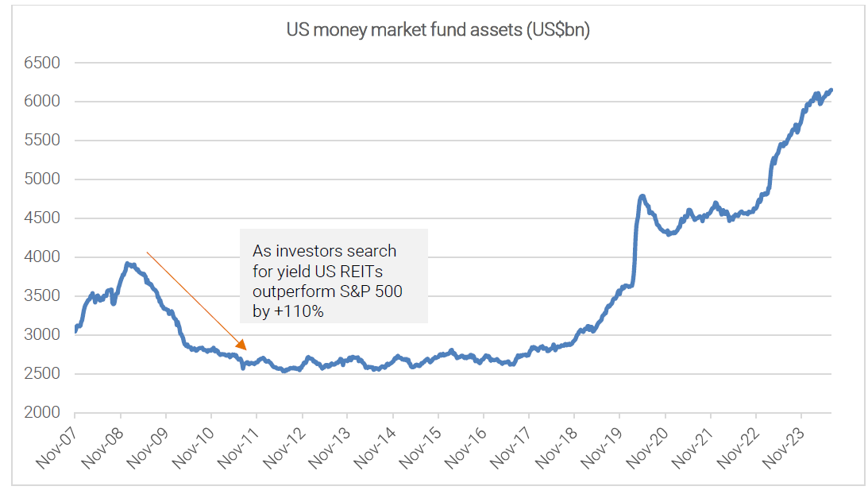The image size is (868, 490).
Task: Click the 2020 spike peak on the blue line
Action: (x=642, y=195)
